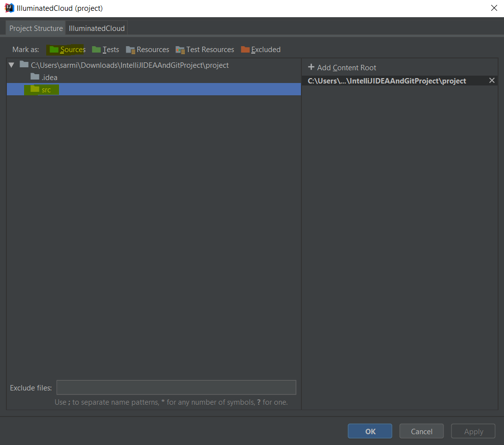Mark folder as Sources
This screenshot has width=504, height=445.
tap(67, 50)
